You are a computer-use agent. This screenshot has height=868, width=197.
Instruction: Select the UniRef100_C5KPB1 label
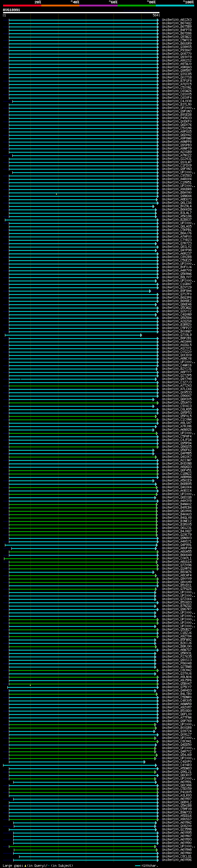pyautogui.click(x=176, y=230)
